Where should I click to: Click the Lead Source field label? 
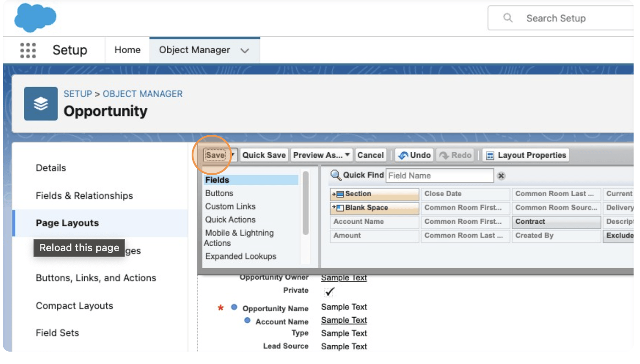coord(286,346)
